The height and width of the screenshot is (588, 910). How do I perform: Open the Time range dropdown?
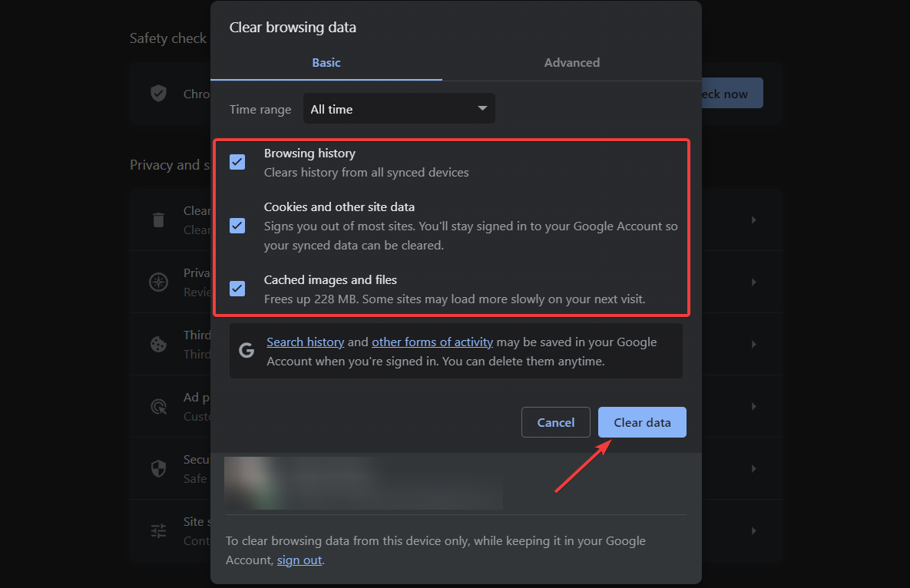pyautogui.click(x=399, y=109)
